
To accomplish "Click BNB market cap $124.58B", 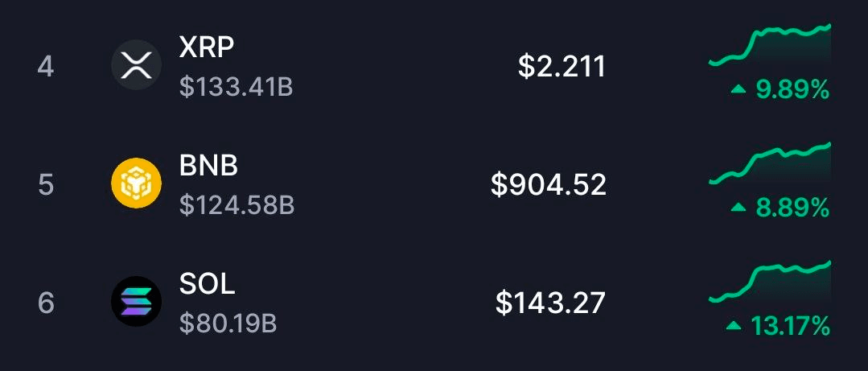I will (237, 204).
